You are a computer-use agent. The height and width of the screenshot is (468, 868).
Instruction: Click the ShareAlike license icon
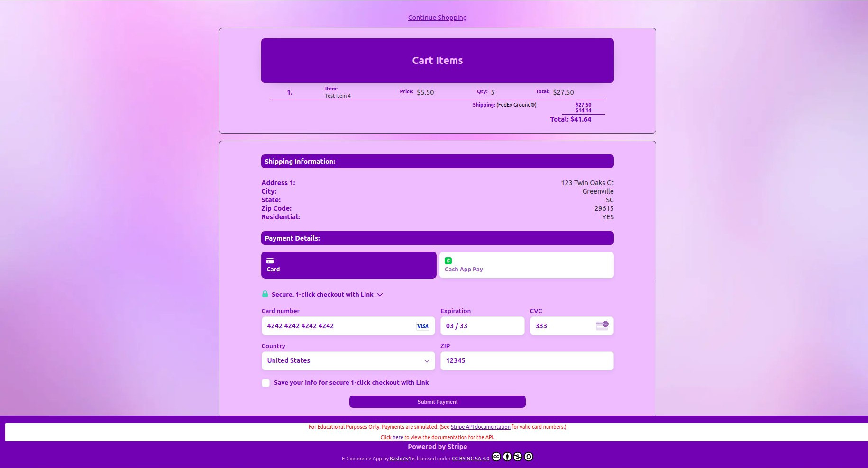pos(529,457)
